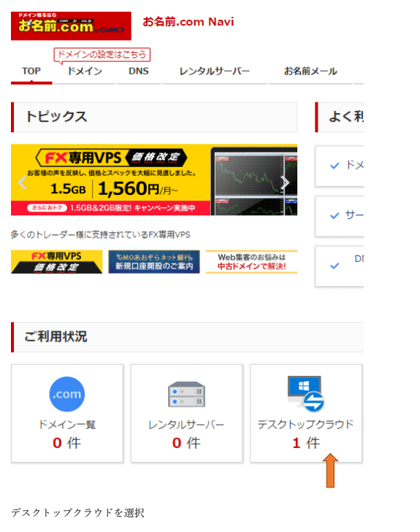Switch to the TOP tab
This screenshot has width=420, height=532.
[31, 72]
